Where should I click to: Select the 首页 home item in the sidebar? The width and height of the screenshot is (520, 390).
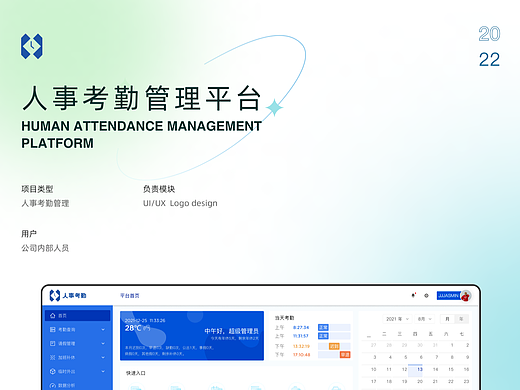(x=77, y=315)
